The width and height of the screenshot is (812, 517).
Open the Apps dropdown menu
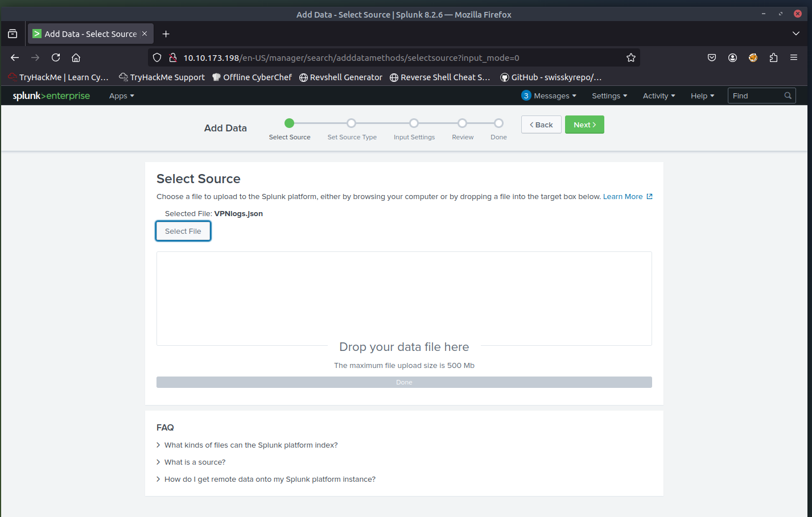coord(122,96)
